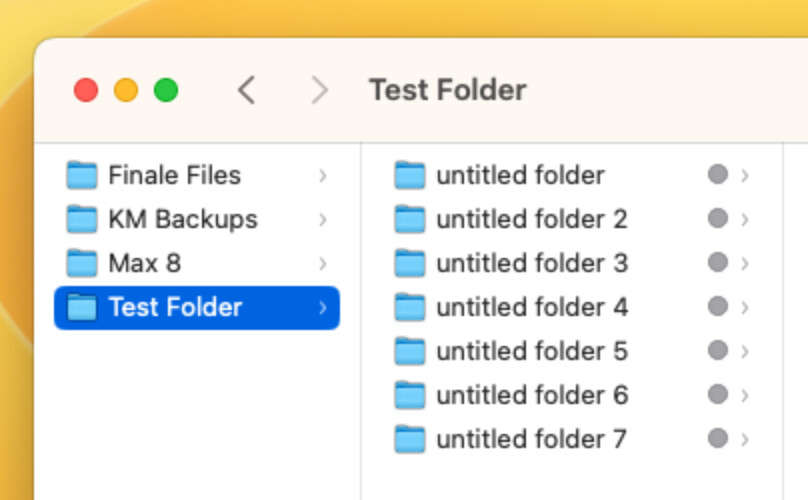The width and height of the screenshot is (808, 500).
Task: Click the gray tag dot on untitled folder 7
Action: pos(717,438)
